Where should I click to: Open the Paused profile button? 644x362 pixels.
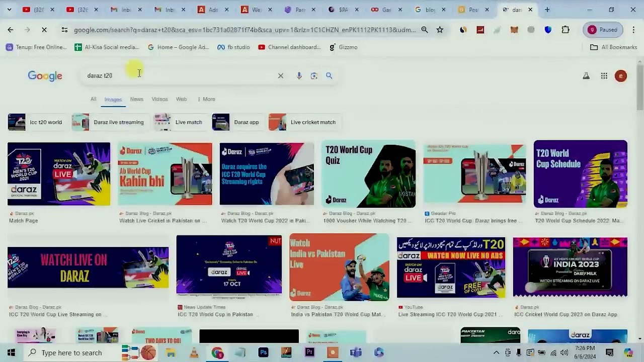pyautogui.click(x=603, y=30)
